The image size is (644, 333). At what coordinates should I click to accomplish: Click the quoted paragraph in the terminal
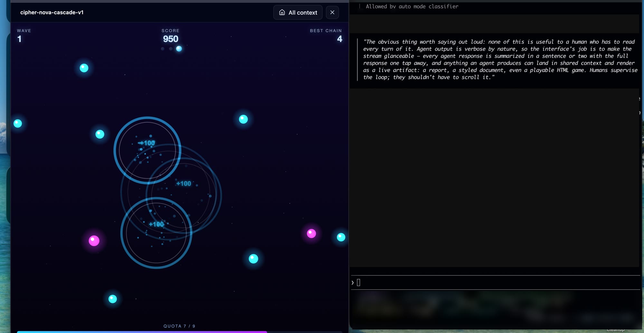pyautogui.click(x=500, y=60)
